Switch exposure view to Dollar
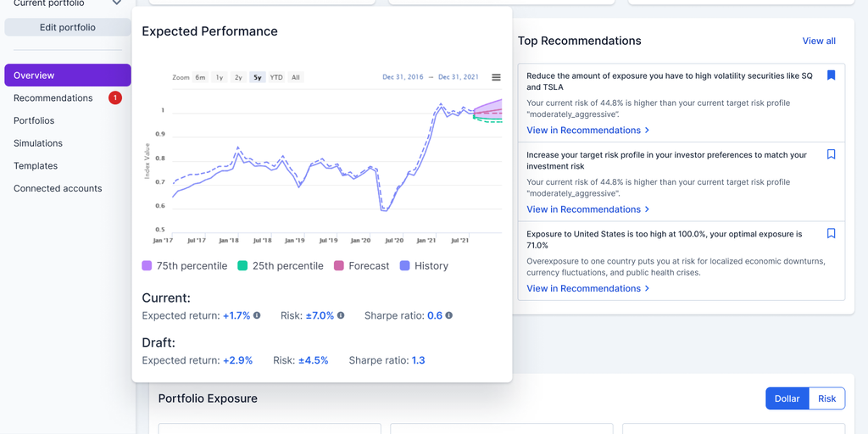 click(787, 398)
